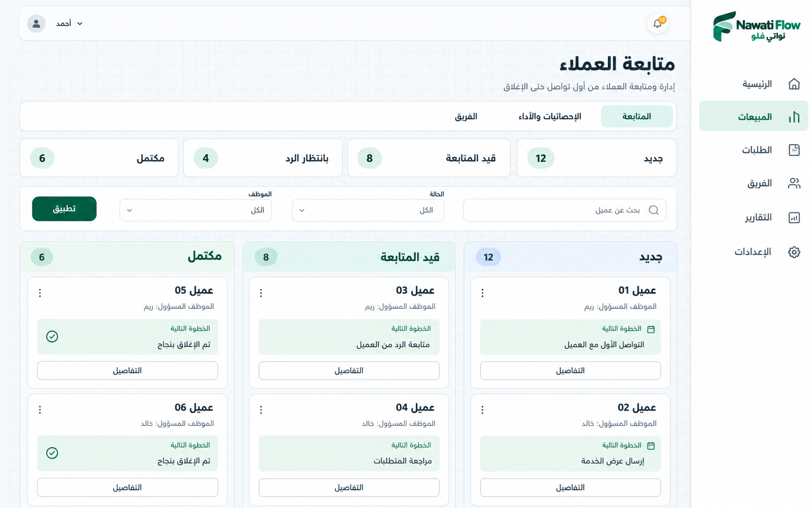
Task: Click the تطبيق apply button
Action: click(x=64, y=208)
